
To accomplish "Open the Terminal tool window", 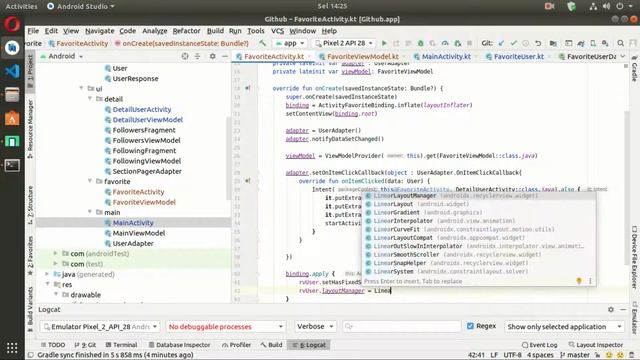I will [121, 345].
